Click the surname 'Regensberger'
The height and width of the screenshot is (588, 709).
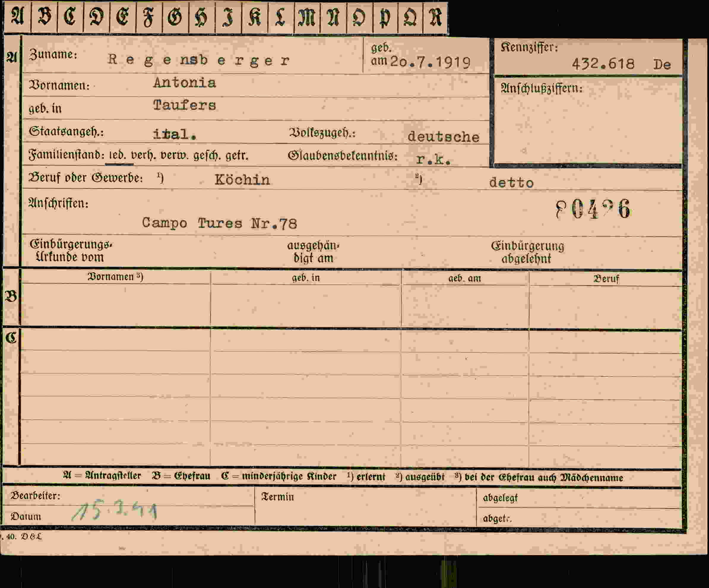pos(199,60)
